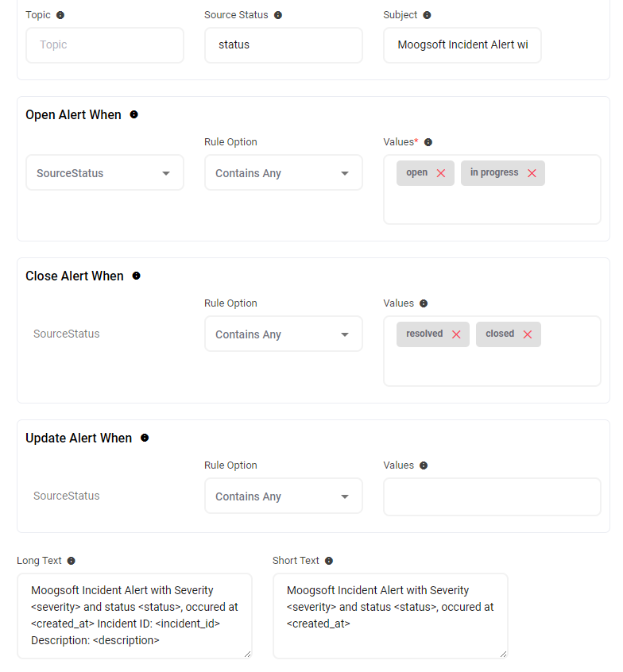Remove the 'in progress' value chip
Image resolution: width=623 pixels, height=672 pixels.
click(x=532, y=173)
